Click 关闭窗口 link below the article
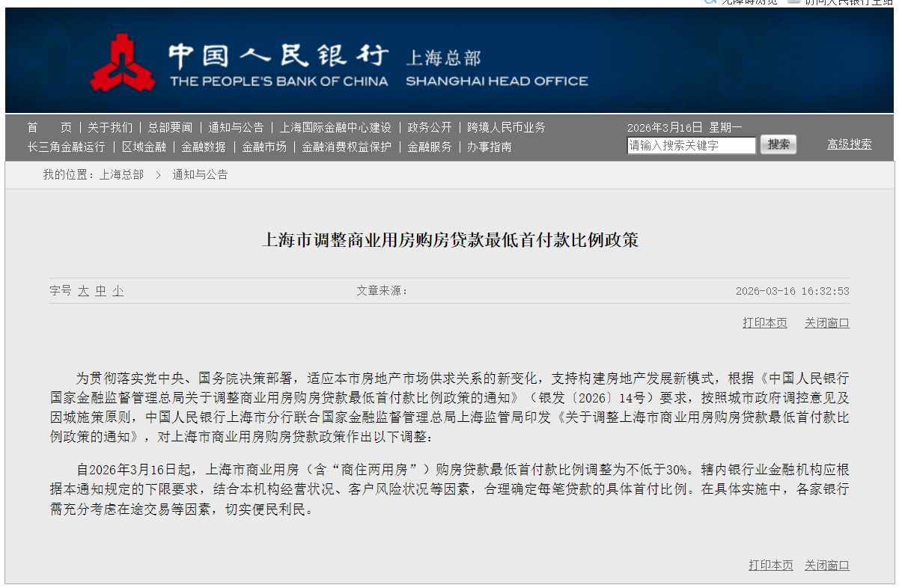The height and width of the screenshot is (588, 902). tap(826, 565)
